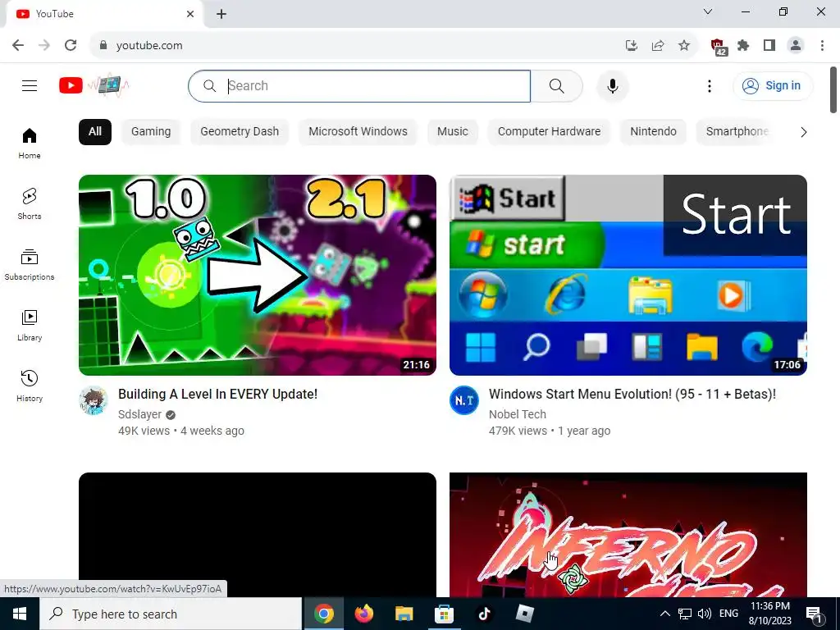Viewport: 840px width, 630px height.
Task: Open Chrome tab search chevron
Action: (x=708, y=11)
